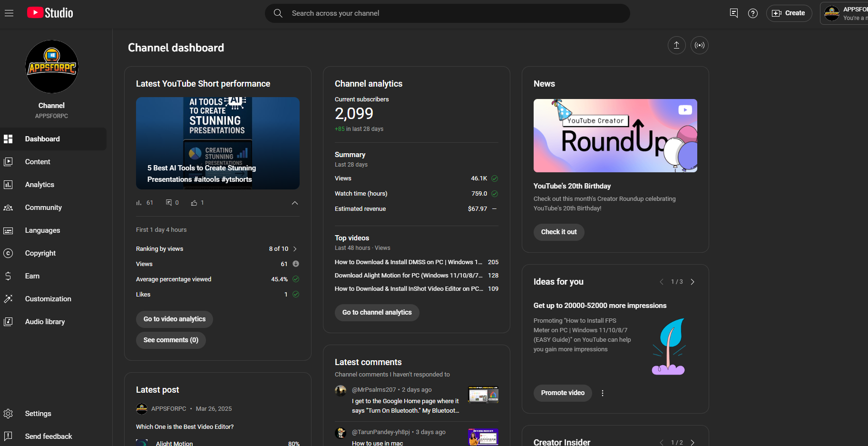Expand Ranking by views 8 of 10

click(295, 249)
